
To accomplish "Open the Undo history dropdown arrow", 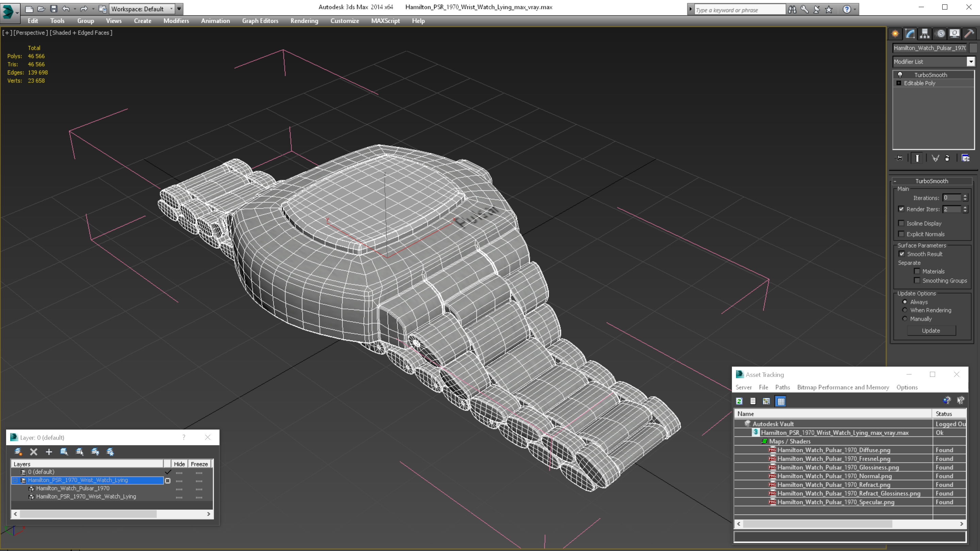I will click(75, 9).
